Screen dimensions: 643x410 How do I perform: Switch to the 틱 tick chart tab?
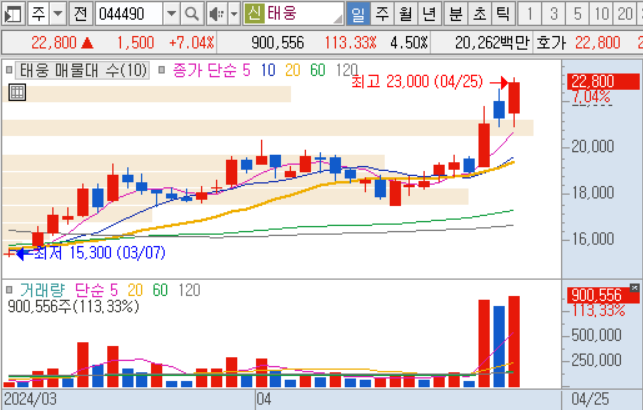[x=502, y=14]
